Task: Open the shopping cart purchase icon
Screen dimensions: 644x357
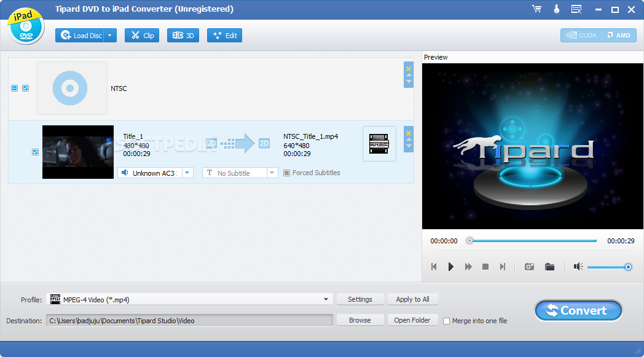Action: pyautogui.click(x=537, y=9)
